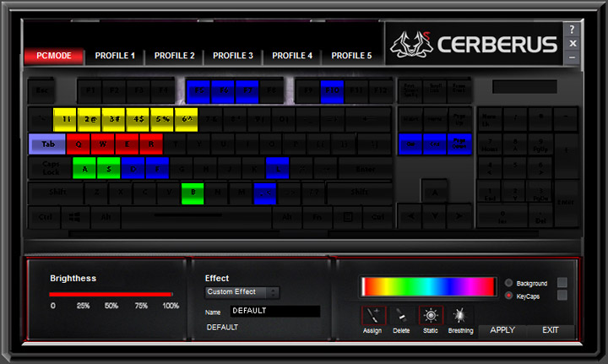Image resolution: width=608 pixels, height=364 pixels.
Task: Select the blue F7 key
Action: [247, 91]
